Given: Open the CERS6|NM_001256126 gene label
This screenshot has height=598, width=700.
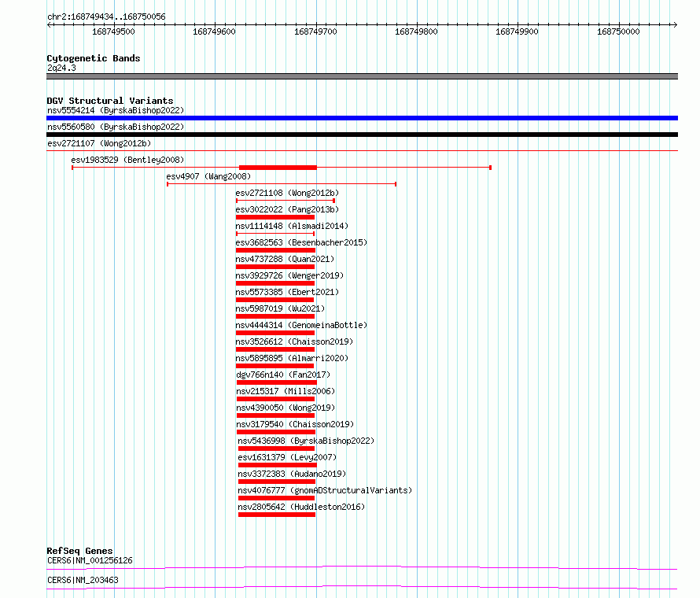Looking at the screenshot, I should click(x=90, y=560).
